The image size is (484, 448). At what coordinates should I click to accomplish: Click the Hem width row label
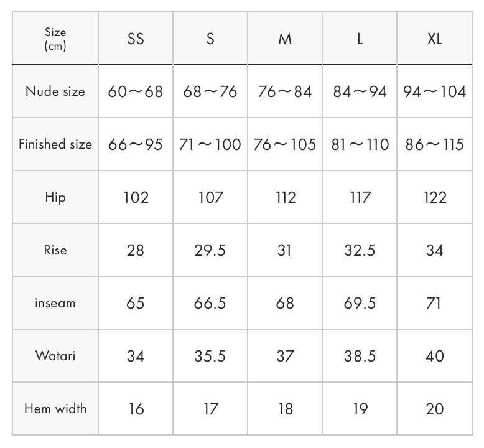(x=55, y=409)
